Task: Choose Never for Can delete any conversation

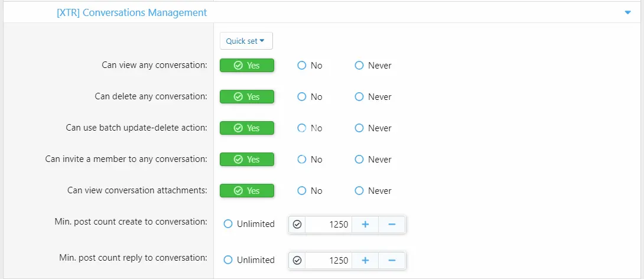Action: 359,97
